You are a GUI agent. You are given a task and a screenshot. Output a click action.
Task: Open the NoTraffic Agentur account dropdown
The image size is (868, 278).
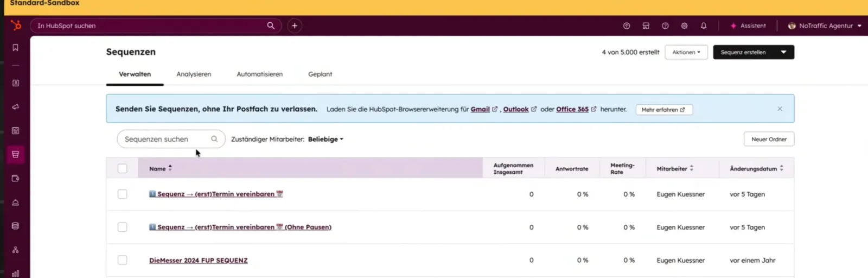click(825, 26)
